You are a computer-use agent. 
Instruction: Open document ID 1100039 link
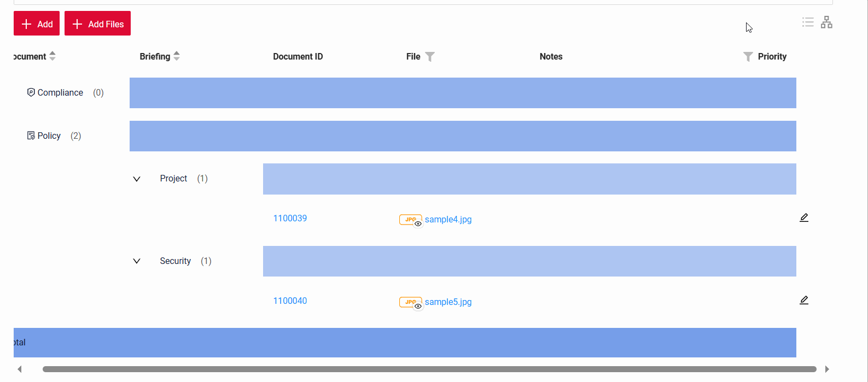(290, 219)
